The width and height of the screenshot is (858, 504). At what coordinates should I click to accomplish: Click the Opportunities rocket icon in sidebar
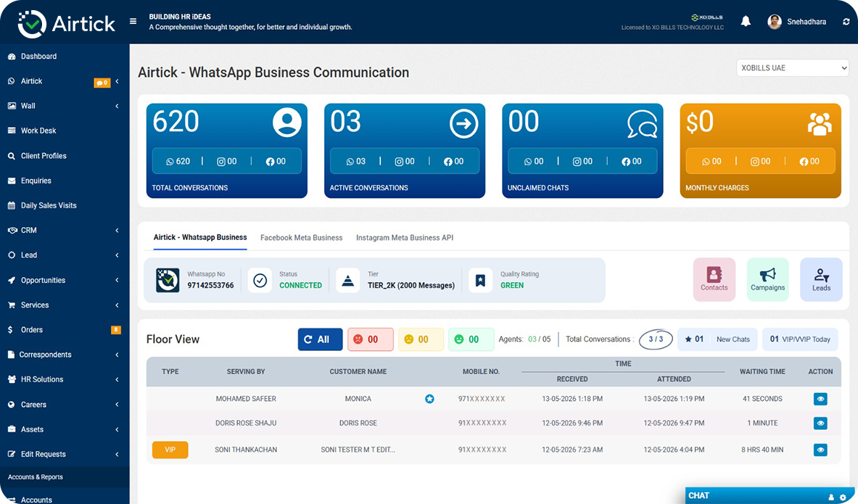pyautogui.click(x=12, y=280)
